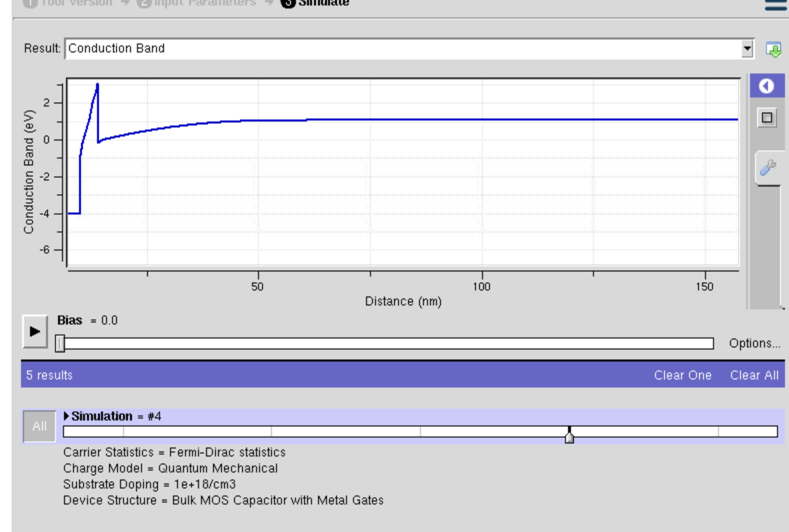Click the Charge Model = Quantum Mechanical line
789x532 pixels.
pyautogui.click(x=170, y=468)
